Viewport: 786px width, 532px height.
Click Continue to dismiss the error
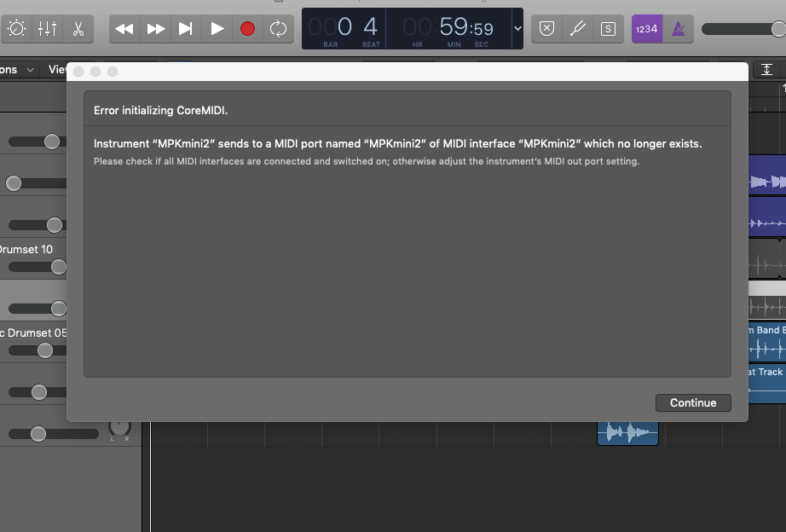coord(693,402)
